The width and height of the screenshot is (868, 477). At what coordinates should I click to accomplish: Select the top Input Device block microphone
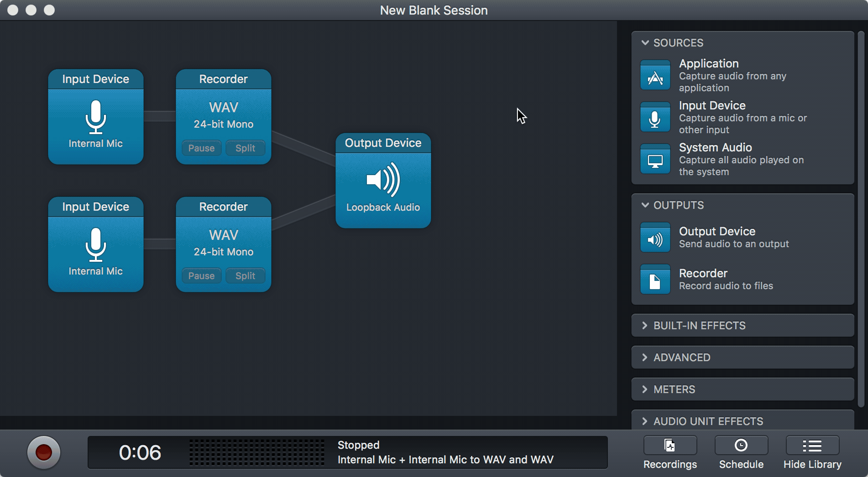tap(96, 117)
